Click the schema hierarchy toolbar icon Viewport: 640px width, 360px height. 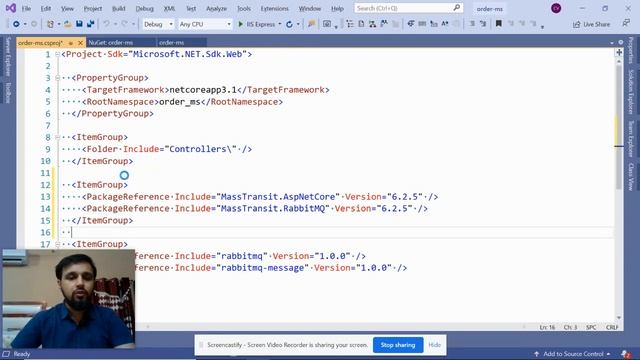[x=373, y=24]
